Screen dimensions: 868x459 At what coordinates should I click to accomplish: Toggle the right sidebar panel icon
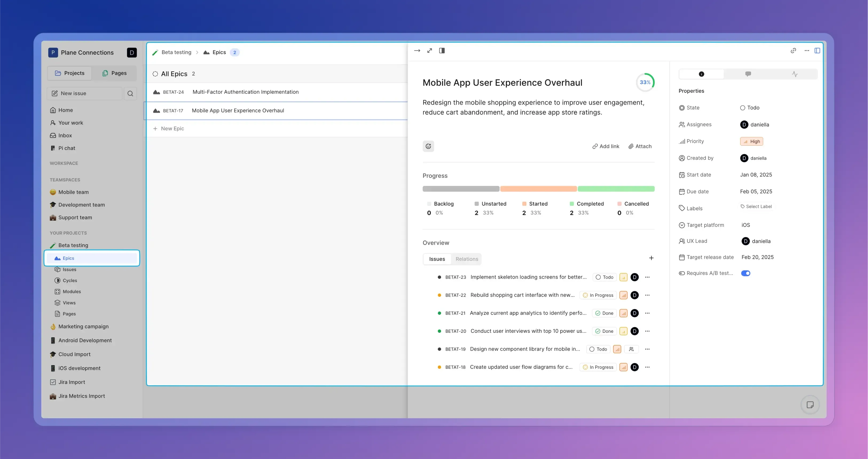[x=817, y=50]
